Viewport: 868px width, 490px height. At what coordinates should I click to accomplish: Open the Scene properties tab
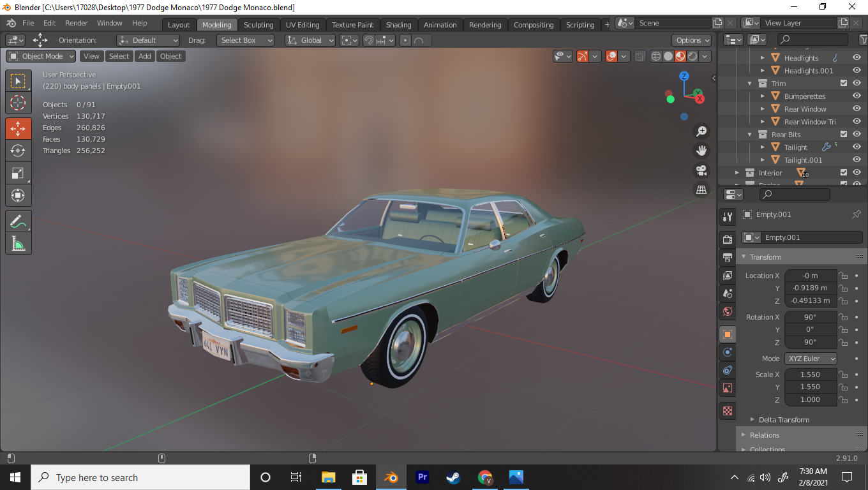pyautogui.click(x=727, y=293)
